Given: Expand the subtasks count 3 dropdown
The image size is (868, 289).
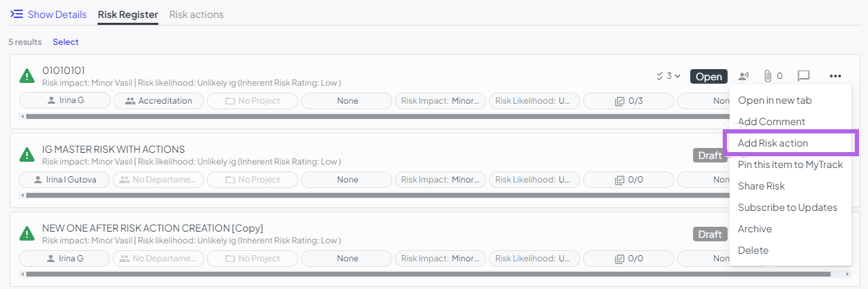Looking at the screenshot, I should [x=668, y=76].
